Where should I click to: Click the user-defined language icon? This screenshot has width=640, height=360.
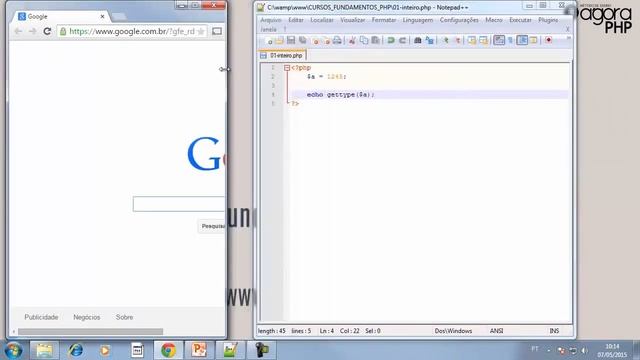533,40
